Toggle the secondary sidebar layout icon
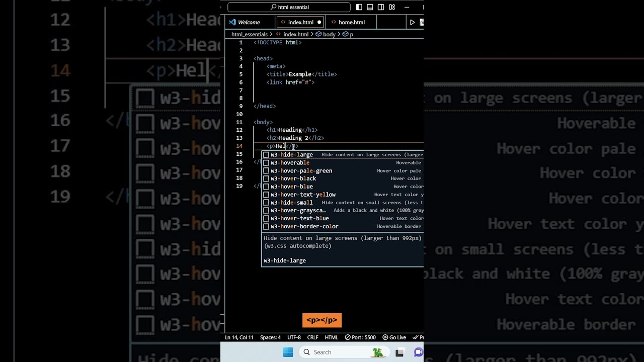Viewport: 644px width, 362px height. click(x=381, y=7)
